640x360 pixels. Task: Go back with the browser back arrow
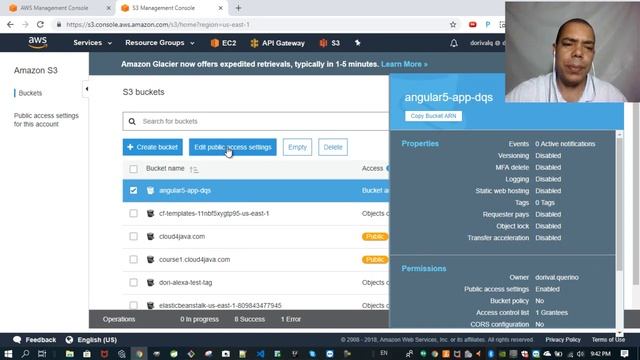11,24
